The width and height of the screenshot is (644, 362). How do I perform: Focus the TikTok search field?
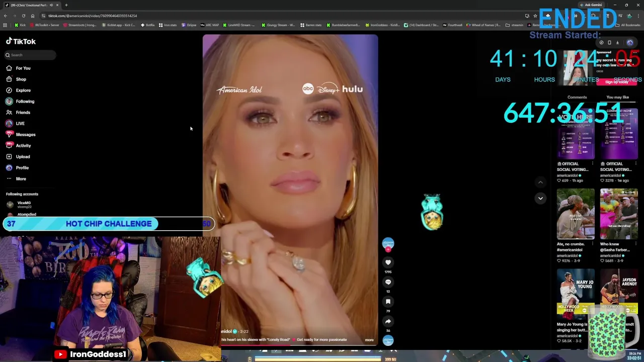(x=30, y=55)
